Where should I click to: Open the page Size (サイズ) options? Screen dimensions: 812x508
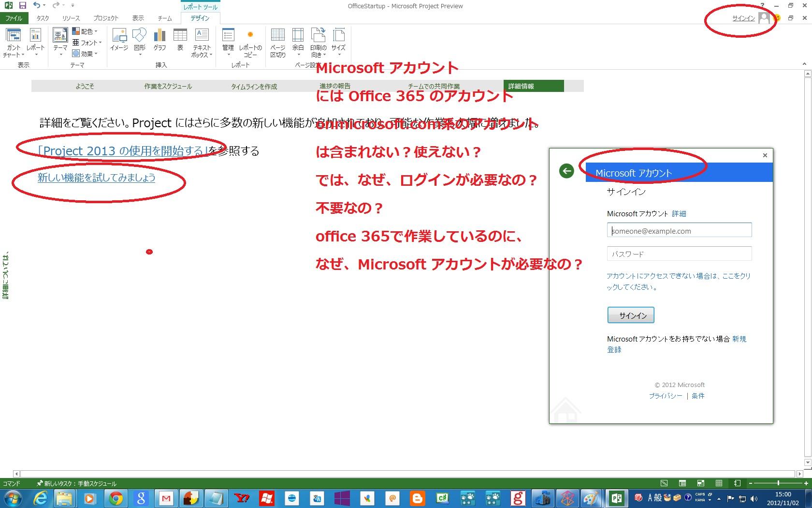point(338,43)
